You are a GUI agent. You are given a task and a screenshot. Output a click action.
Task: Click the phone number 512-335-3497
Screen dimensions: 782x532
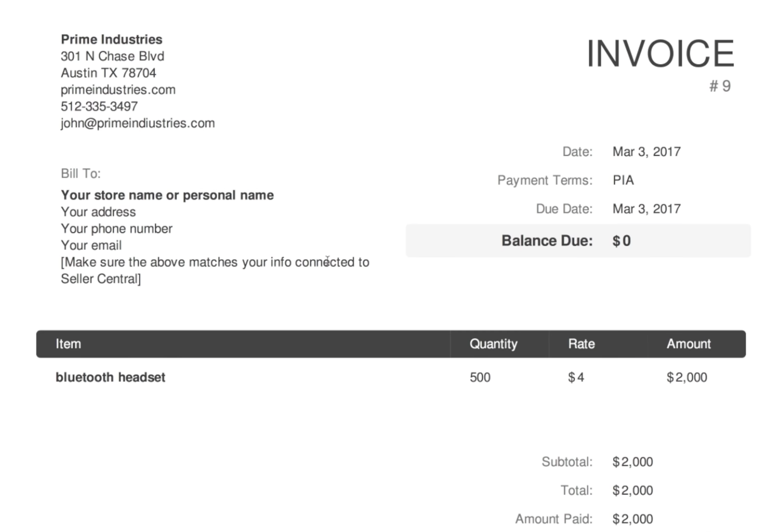(x=99, y=107)
